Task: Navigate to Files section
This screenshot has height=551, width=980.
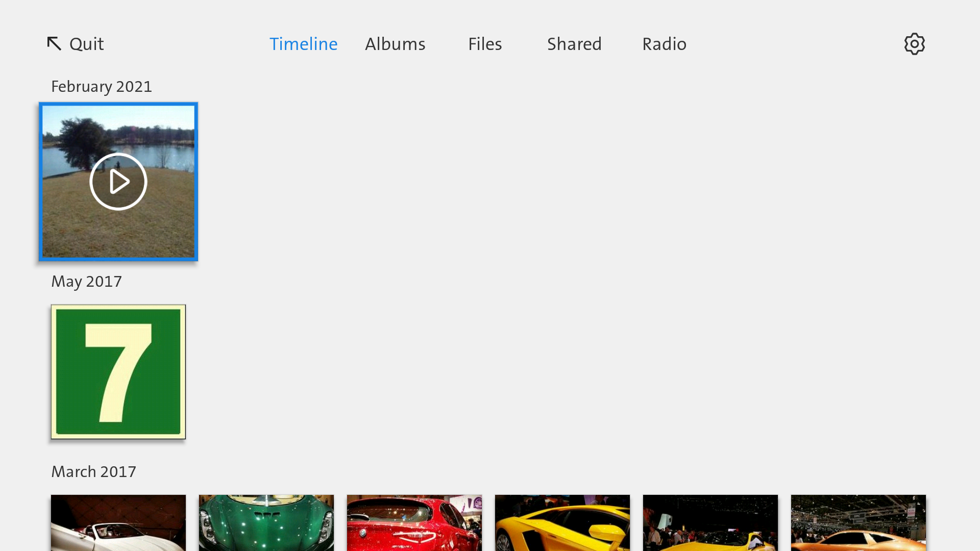Action: coord(484,43)
